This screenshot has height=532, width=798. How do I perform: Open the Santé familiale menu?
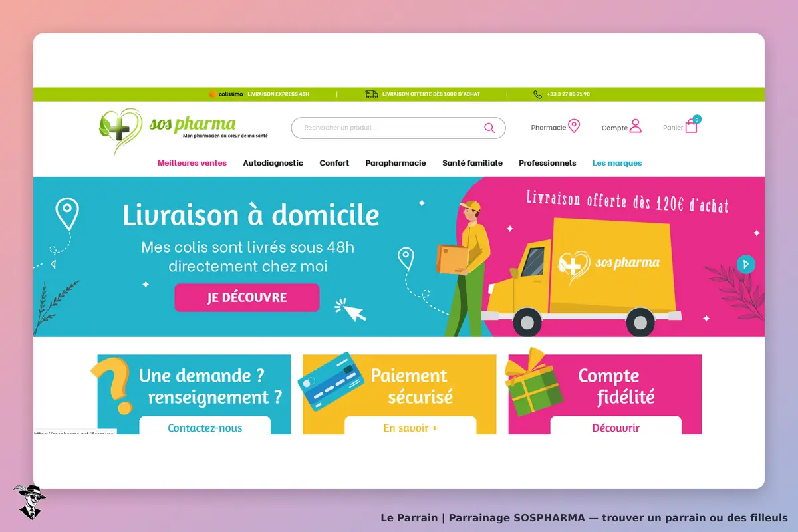click(x=472, y=163)
